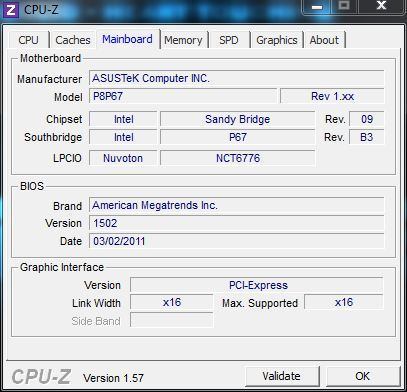Open the SPD tab
Viewport: 407px width, 392px height.
tap(229, 40)
